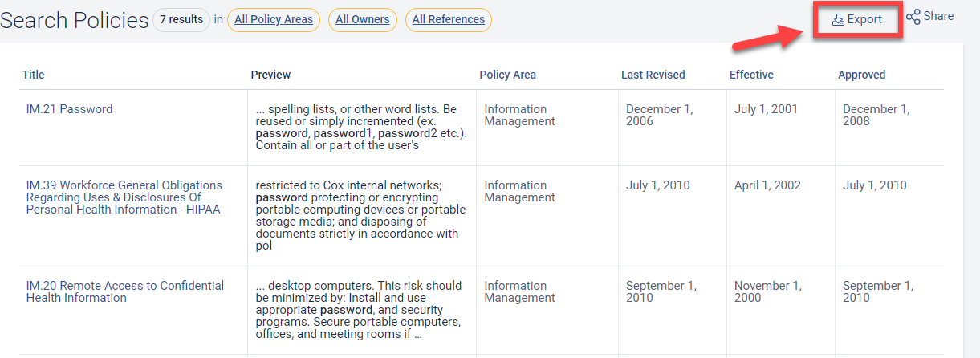Sort by Policy Area column header
980x358 pixels.
[507, 75]
